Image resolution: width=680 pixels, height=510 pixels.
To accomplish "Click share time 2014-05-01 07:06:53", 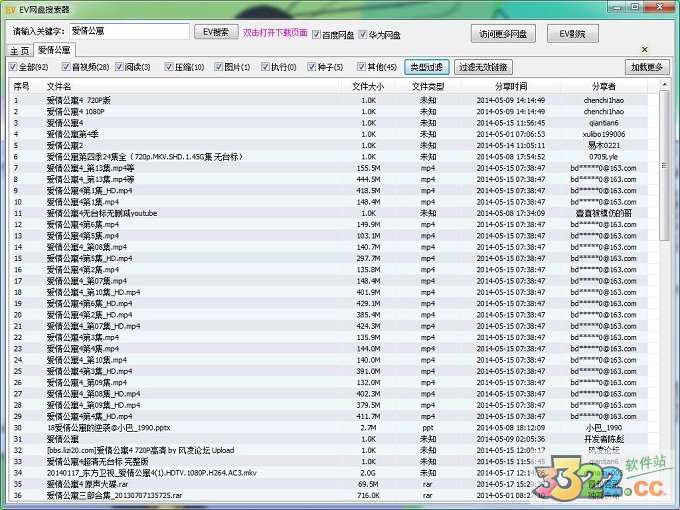I will (511, 134).
